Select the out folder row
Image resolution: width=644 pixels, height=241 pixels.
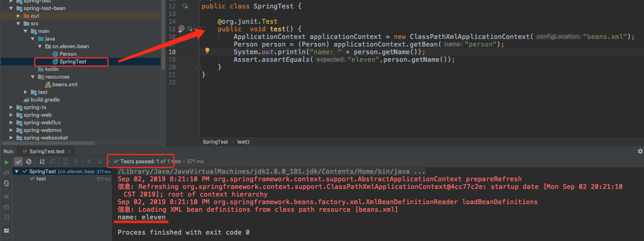click(x=80, y=16)
